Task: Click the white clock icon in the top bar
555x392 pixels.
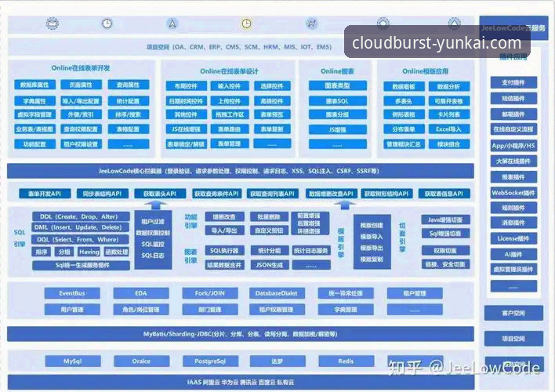Action: 107,24
